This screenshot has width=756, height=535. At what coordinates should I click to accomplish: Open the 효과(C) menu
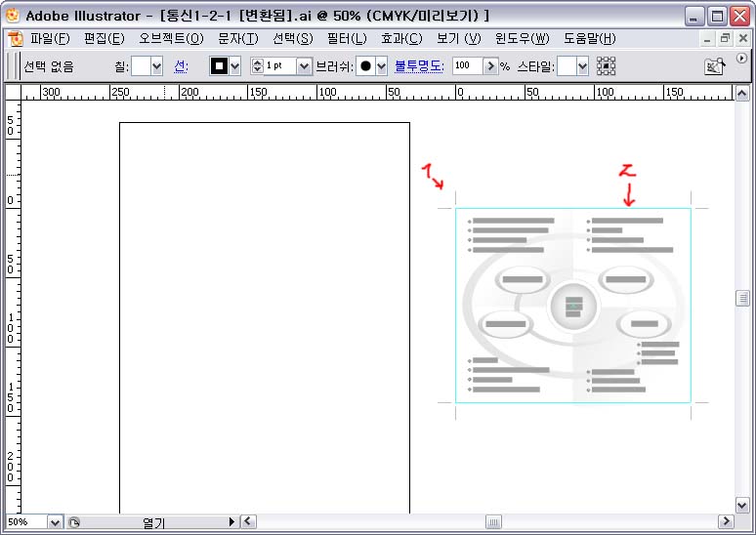click(x=401, y=39)
